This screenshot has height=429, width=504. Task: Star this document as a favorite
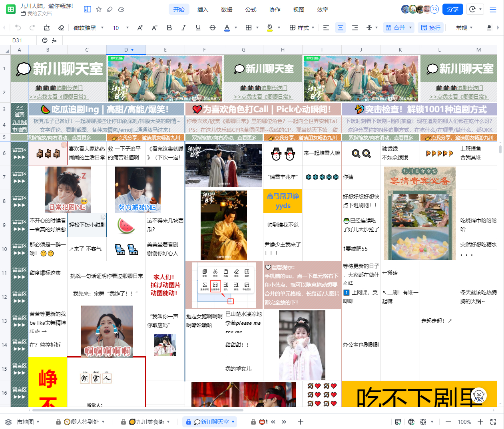pos(99,9)
